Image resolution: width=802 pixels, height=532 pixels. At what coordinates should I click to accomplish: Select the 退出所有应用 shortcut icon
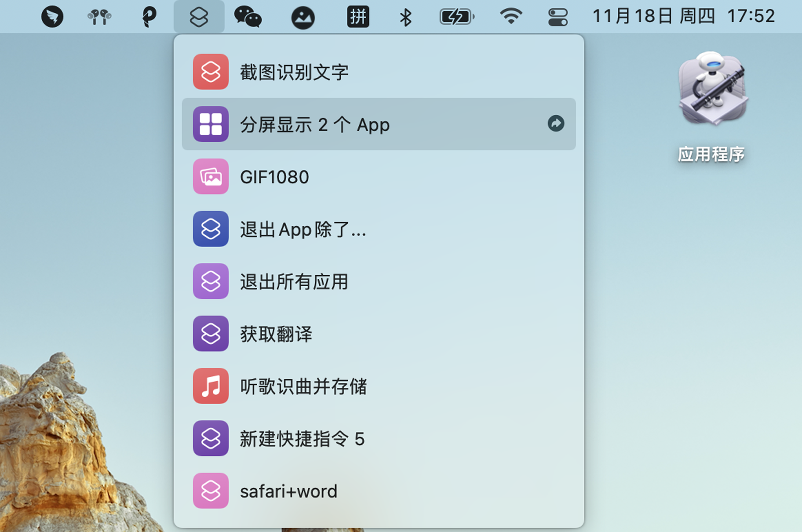coord(210,282)
